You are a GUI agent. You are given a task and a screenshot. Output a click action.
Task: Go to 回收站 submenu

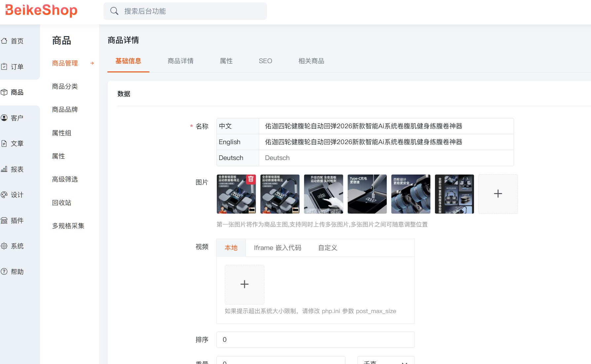pyautogui.click(x=61, y=203)
